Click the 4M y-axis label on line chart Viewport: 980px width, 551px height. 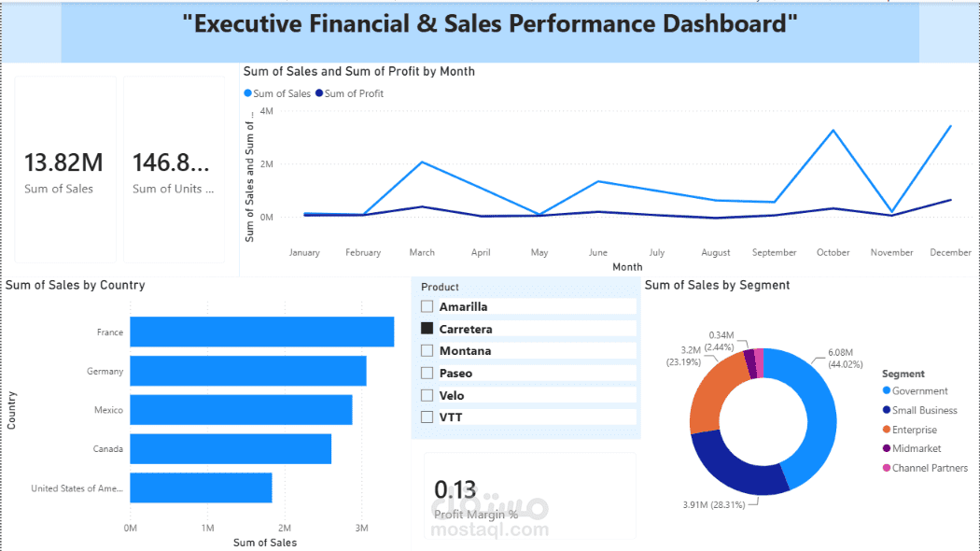(266, 111)
